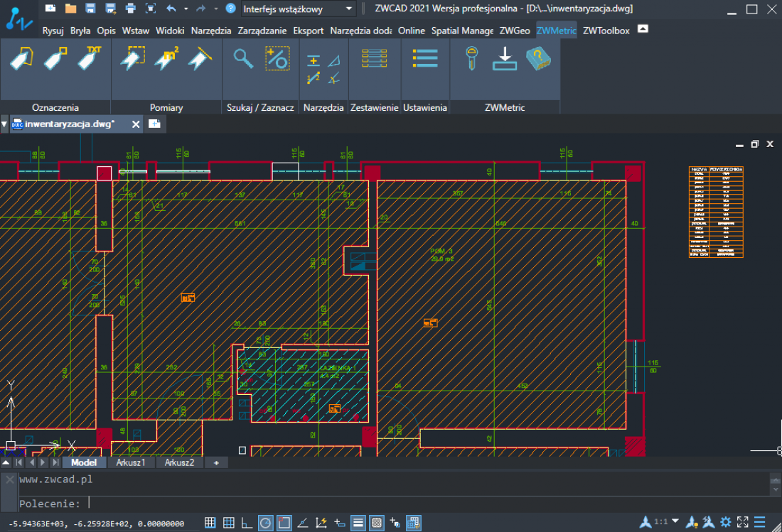Close the inwentaryzacja.dwg document tab
782x532 pixels.
(136, 124)
